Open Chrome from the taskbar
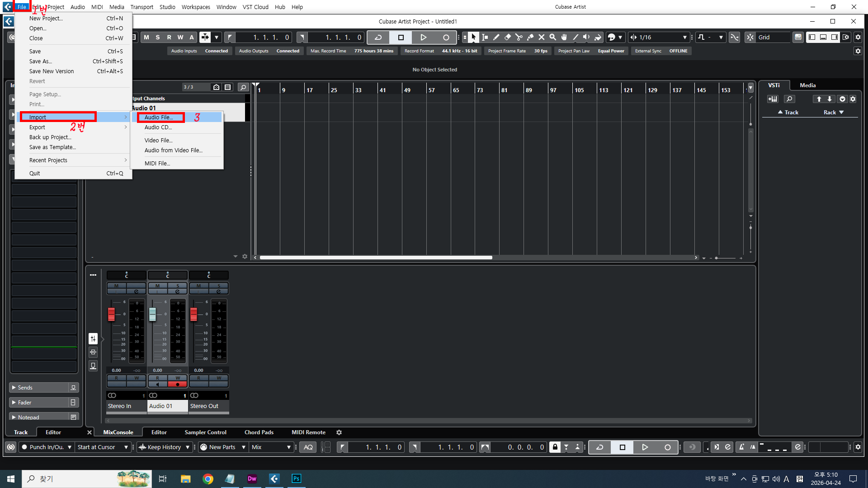The height and width of the screenshot is (488, 868). click(208, 479)
